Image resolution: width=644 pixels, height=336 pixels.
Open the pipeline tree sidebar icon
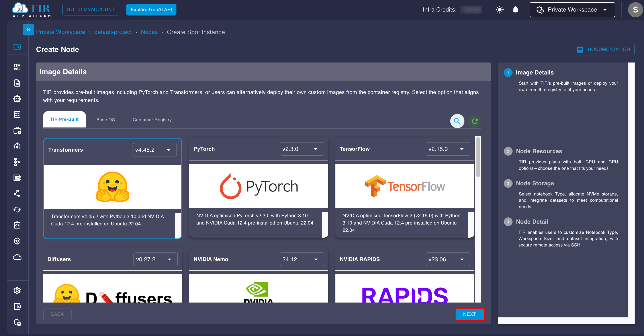click(x=17, y=162)
